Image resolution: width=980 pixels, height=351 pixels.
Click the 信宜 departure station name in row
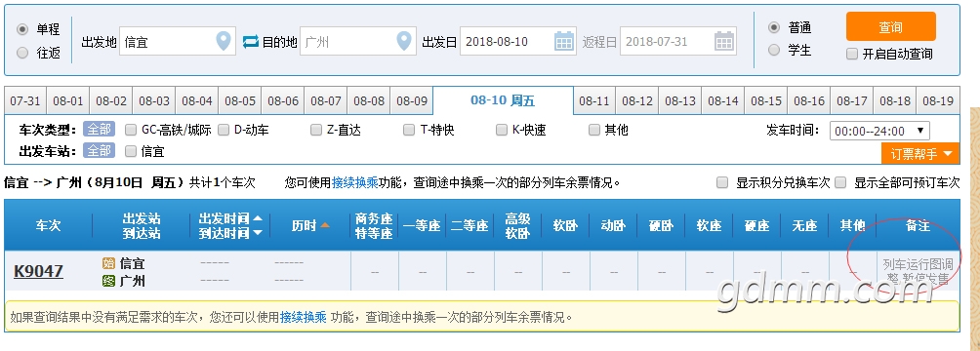pos(133,263)
